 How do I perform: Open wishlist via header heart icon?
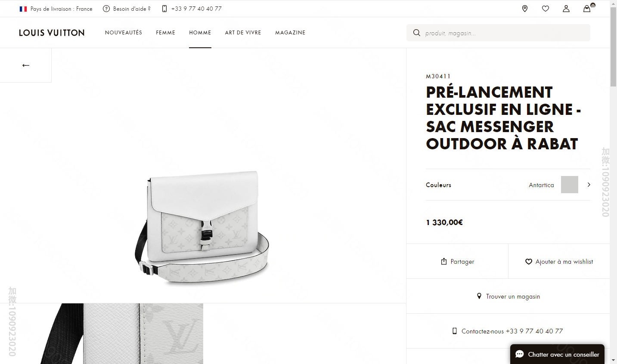click(546, 9)
